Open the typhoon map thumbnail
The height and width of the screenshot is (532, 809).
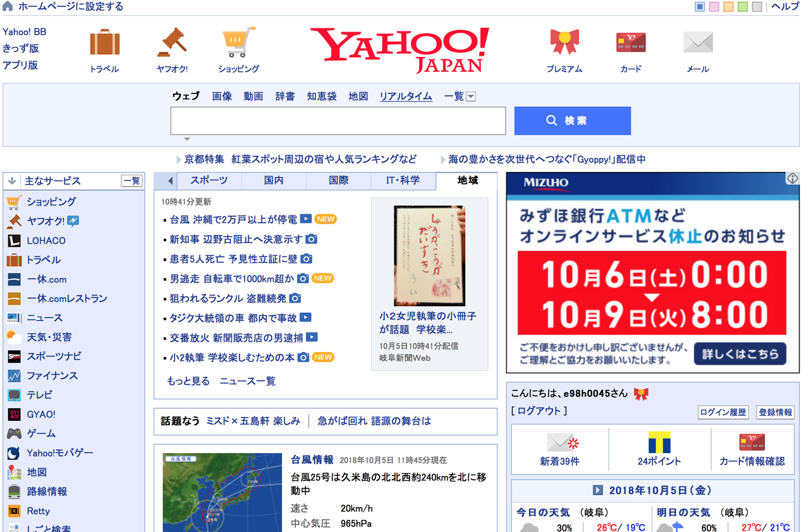(222, 492)
